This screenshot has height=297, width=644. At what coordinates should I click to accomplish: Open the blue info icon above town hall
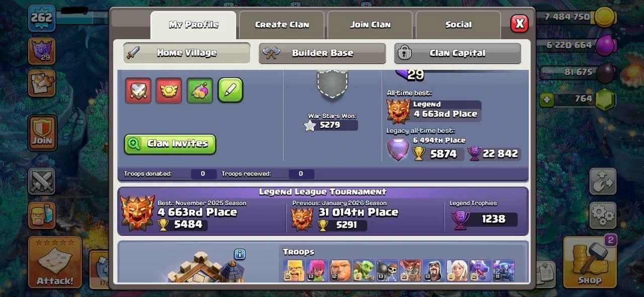240,254
